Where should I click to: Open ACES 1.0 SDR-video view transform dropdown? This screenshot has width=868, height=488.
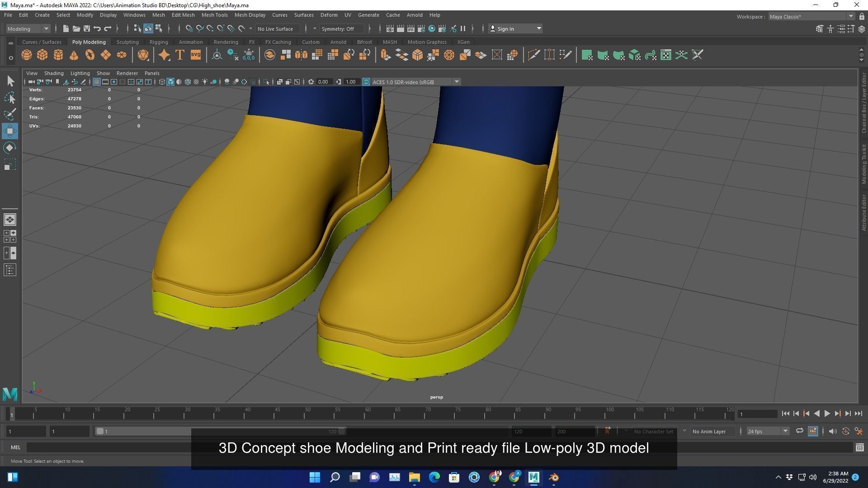(416, 82)
